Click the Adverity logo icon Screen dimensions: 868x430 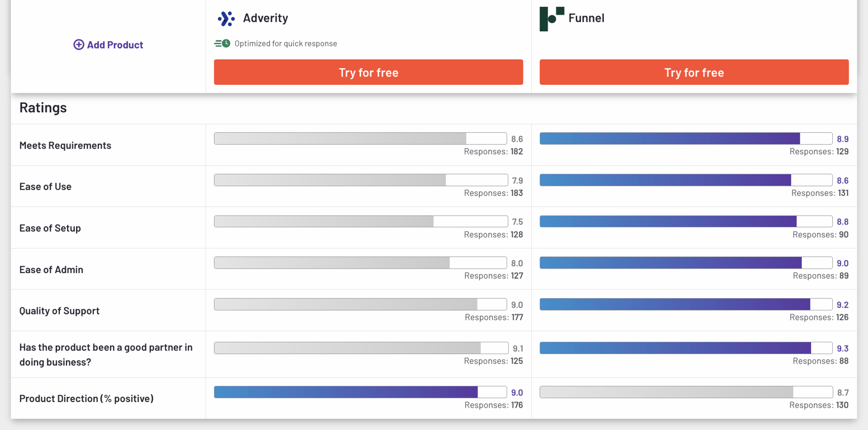point(226,18)
